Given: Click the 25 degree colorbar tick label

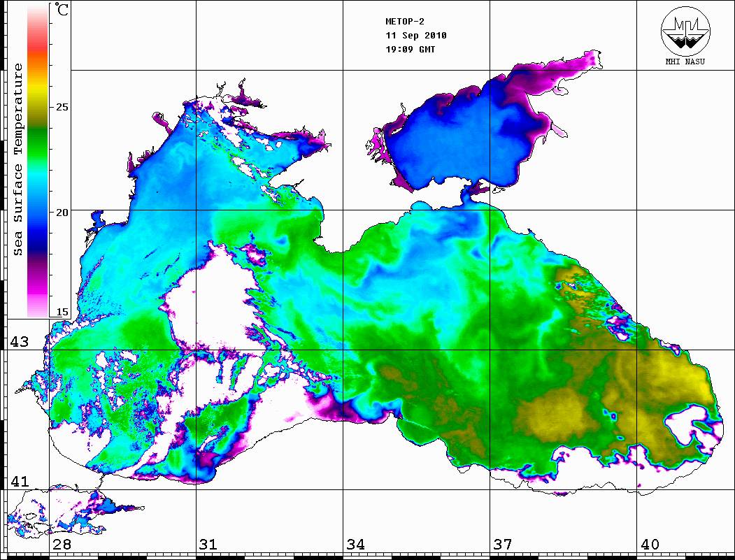Looking at the screenshot, I should point(62,107).
